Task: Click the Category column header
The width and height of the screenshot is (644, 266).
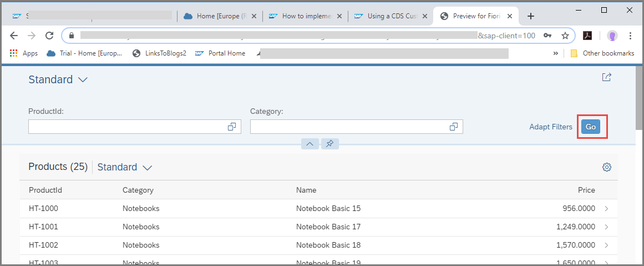Action: pyautogui.click(x=138, y=190)
